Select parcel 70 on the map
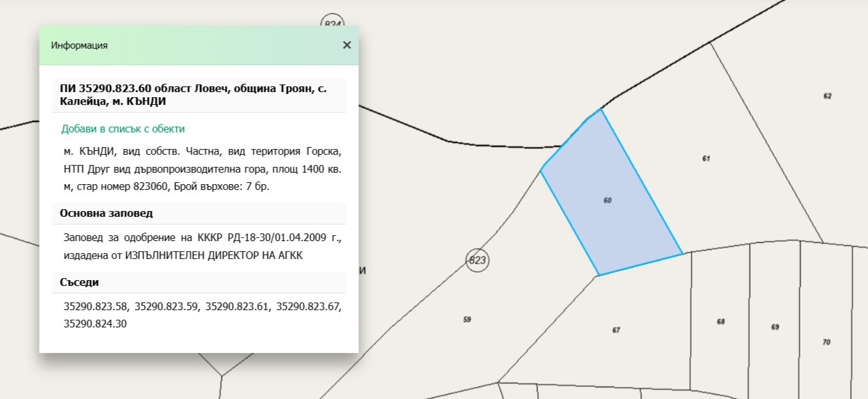The height and width of the screenshot is (399, 868). tap(826, 342)
